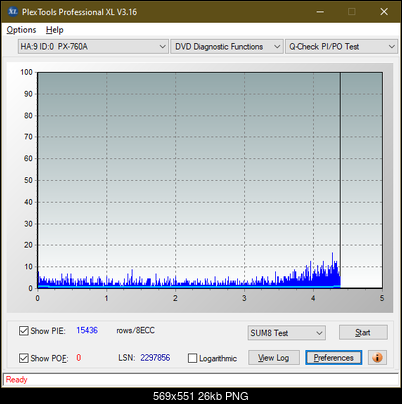Click the POF value 0
Screen dimensions: 402x404
pyautogui.click(x=79, y=358)
